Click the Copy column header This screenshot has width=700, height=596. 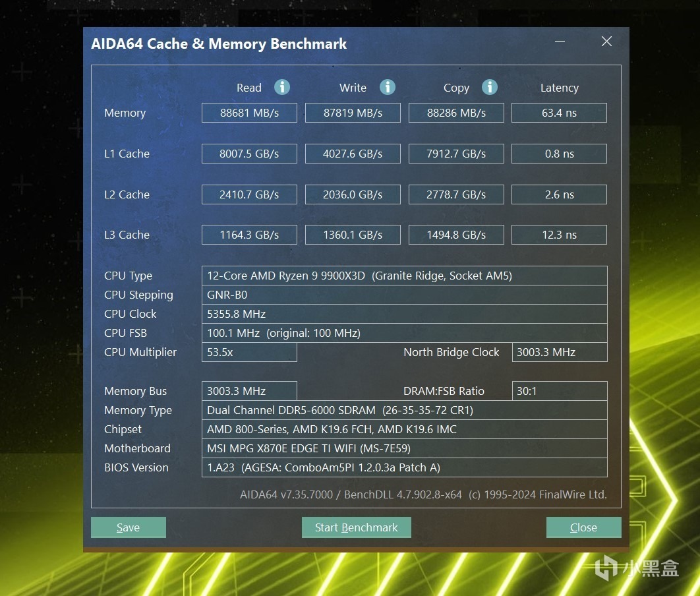456,88
